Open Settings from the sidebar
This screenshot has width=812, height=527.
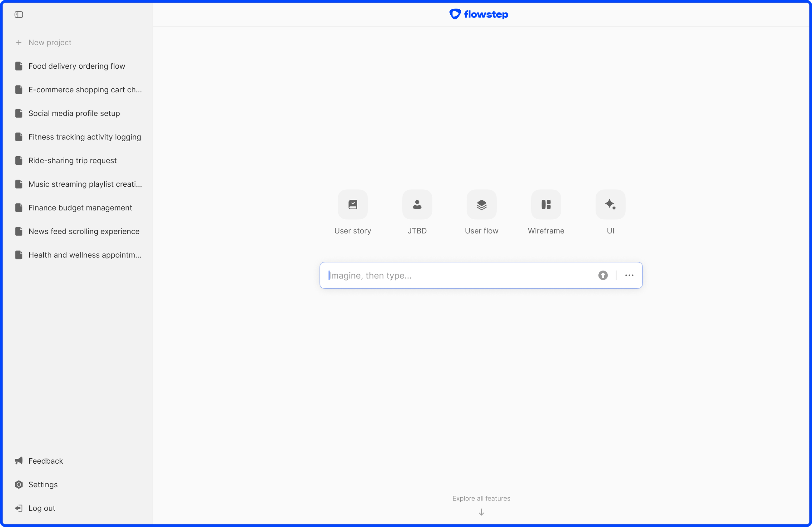pyautogui.click(x=43, y=484)
